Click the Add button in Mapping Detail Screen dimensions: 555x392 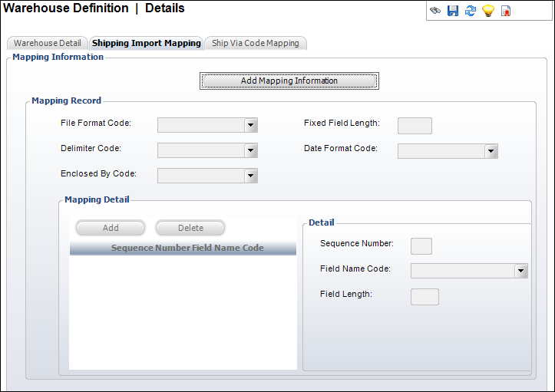tap(111, 228)
